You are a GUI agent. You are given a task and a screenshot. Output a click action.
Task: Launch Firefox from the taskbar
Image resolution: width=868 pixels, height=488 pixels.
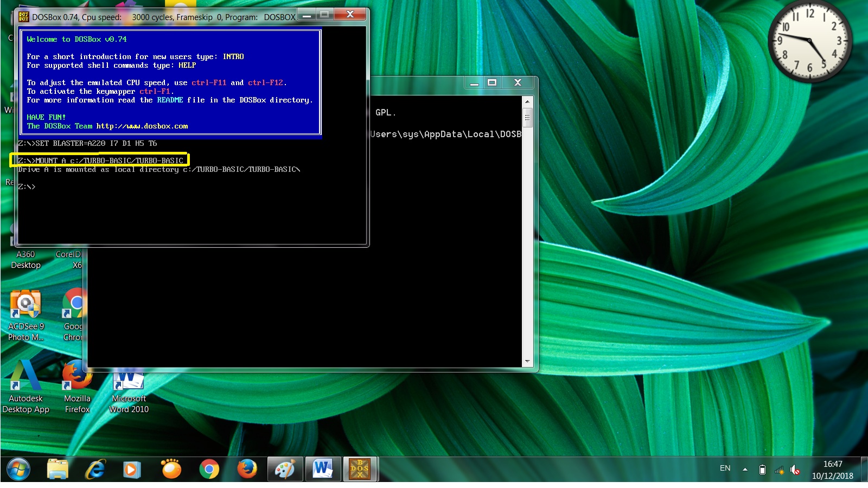pos(247,469)
